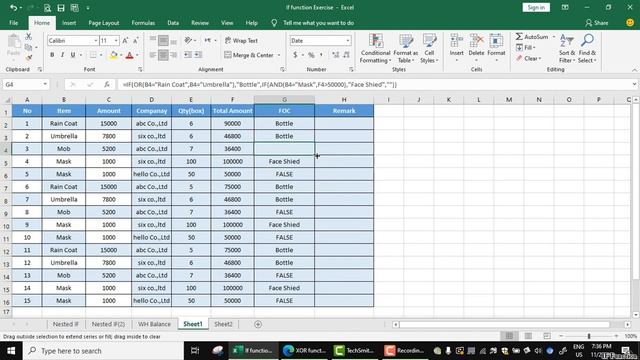Click Merge & Center
640x360 pixels.
249,55
